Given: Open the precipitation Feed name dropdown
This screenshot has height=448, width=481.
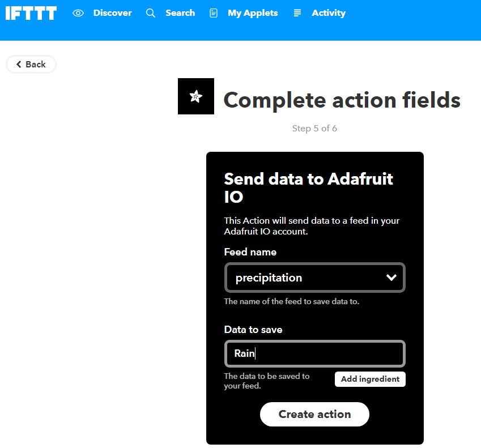Looking at the screenshot, I should pos(314,278).
